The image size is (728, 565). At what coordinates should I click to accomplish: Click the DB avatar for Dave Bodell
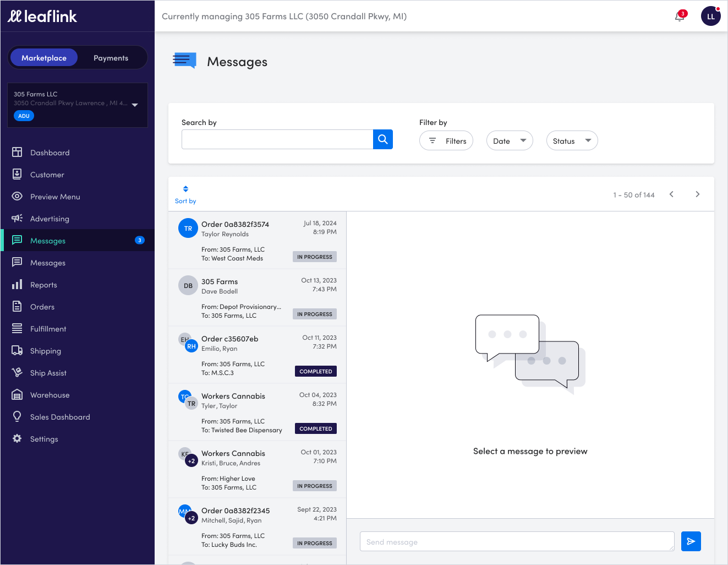point(188,285)
